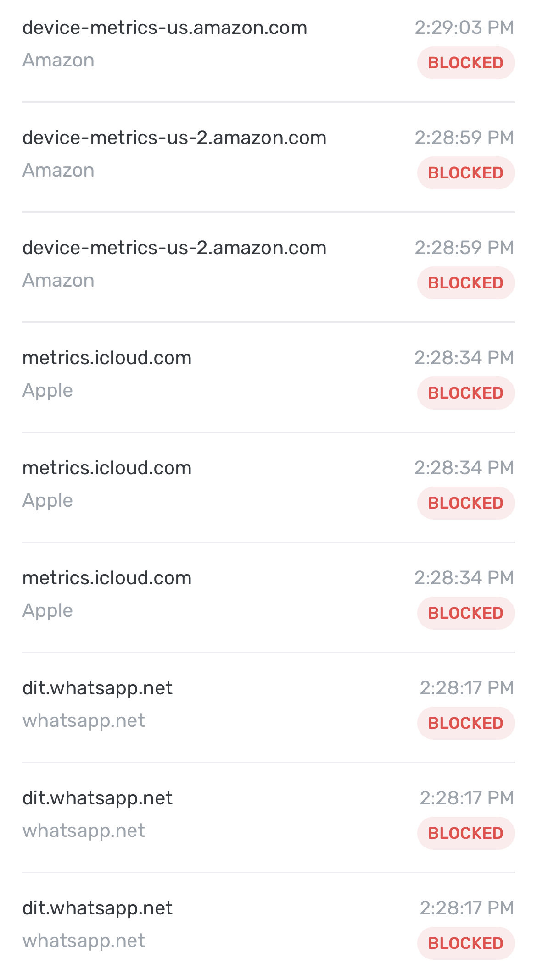Click the 2:28:17 PM timestamp on the first WhatsApp entry
The image size is (537, 980).
465,688
